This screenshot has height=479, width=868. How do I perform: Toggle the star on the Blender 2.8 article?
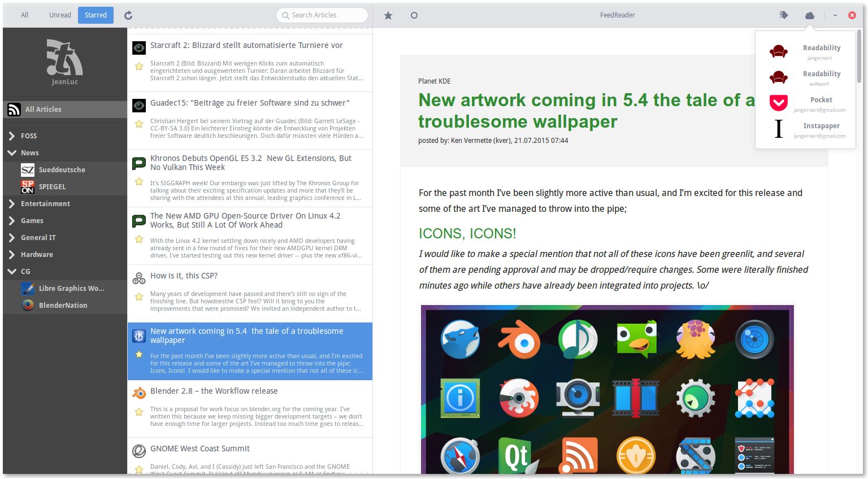pyautogui.click(x=139, y=412)
